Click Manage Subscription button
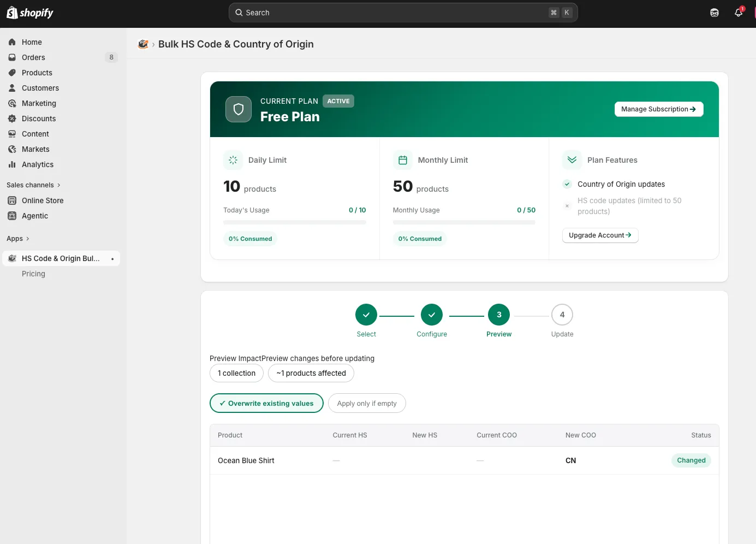The width and height of the screenshot is (756, 544). pos(659,109)
